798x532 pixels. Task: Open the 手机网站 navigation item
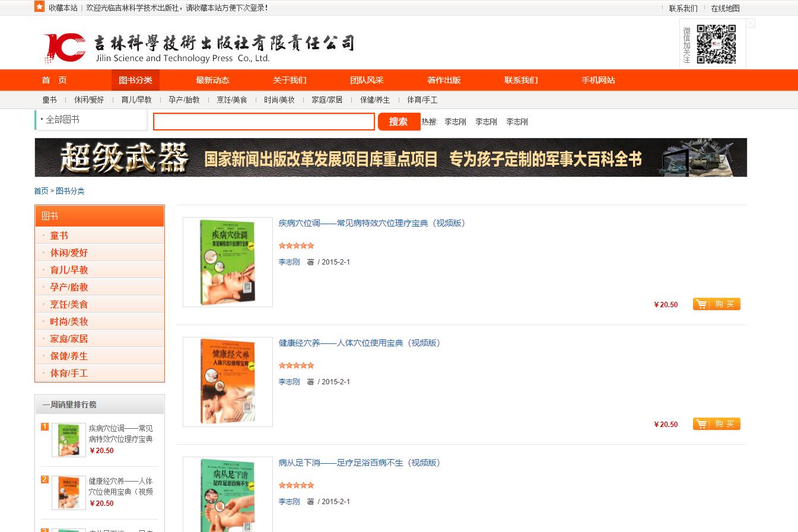598,80
